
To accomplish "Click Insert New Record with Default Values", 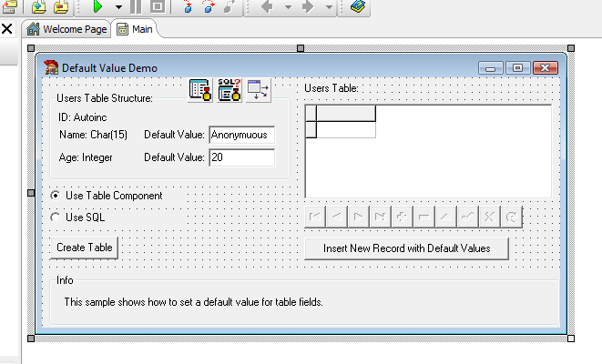I will click(x=406, y=248).
